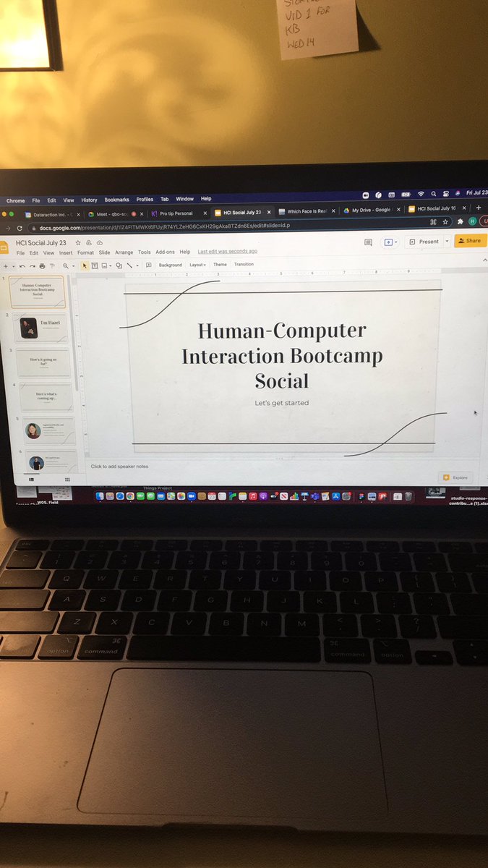Screen dimensions: 488x868
Task: Select the Paint format tool
Action: [x=52, y=265]
